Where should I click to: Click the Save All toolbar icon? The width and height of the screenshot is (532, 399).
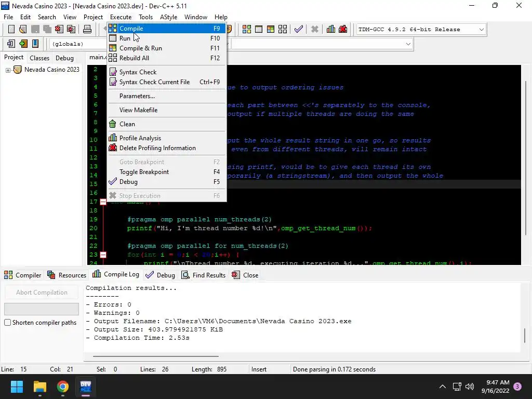coord(47,29)
